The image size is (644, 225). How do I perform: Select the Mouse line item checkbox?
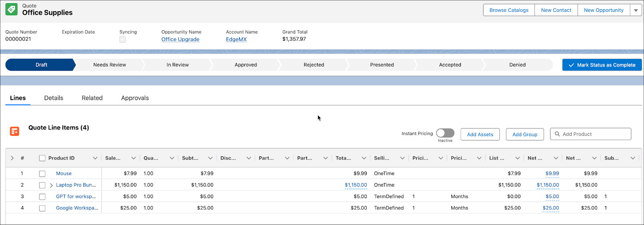[x=42, y=174]
